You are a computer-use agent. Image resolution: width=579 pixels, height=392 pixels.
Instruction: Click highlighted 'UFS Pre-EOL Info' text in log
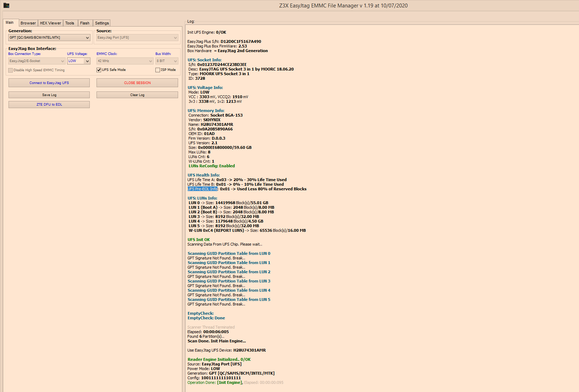tap(203, 189)
